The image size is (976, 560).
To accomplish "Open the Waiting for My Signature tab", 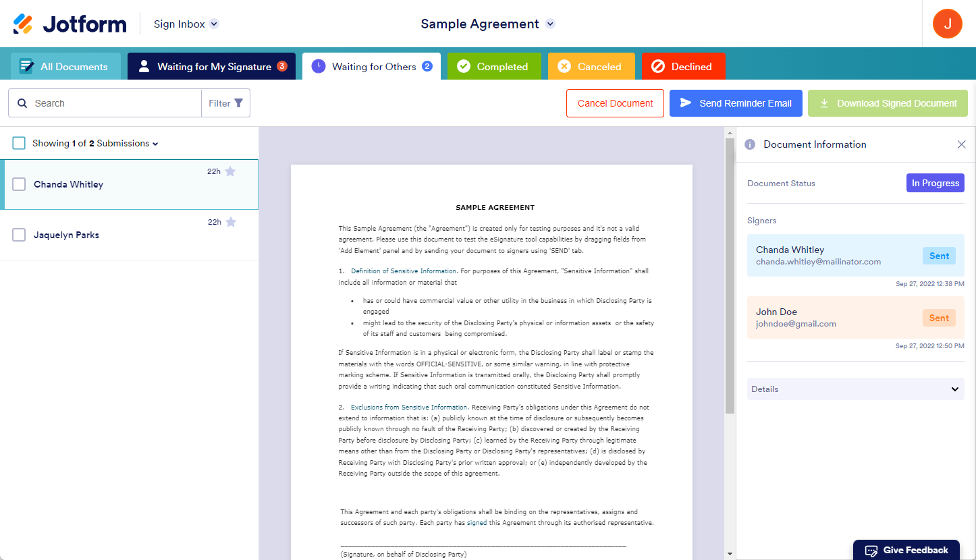I will (x=211, y=66).
